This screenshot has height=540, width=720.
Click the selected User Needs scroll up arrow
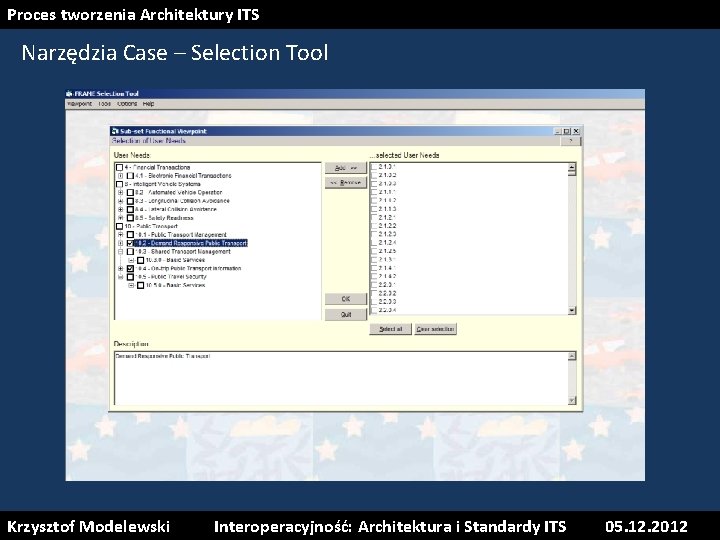[x=572, y=167]
